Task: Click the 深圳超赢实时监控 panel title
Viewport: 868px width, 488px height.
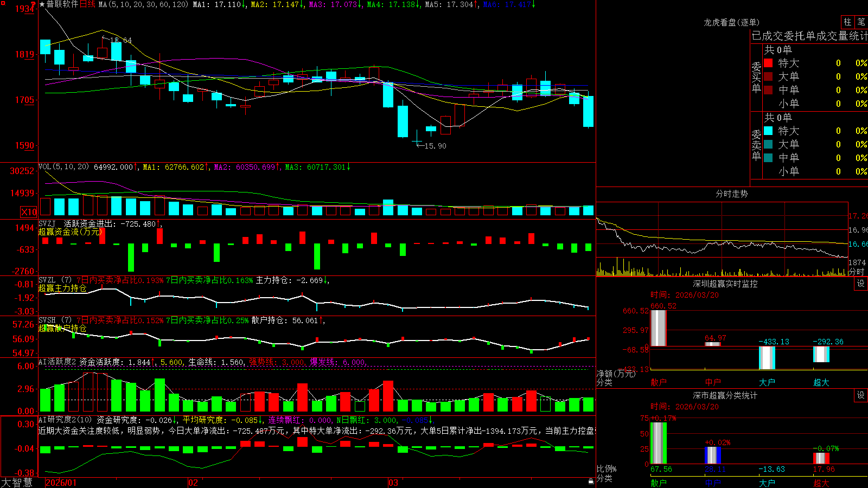Action: [x=725, y=284]
